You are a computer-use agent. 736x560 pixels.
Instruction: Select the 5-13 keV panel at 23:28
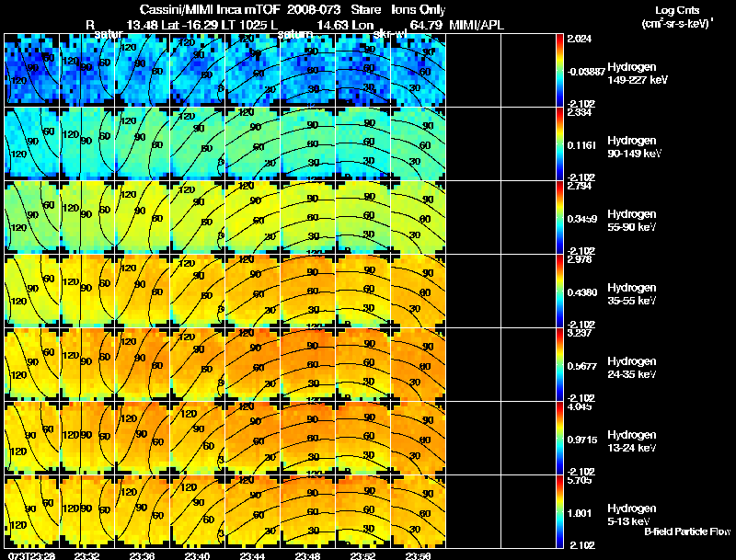point(32,511)
